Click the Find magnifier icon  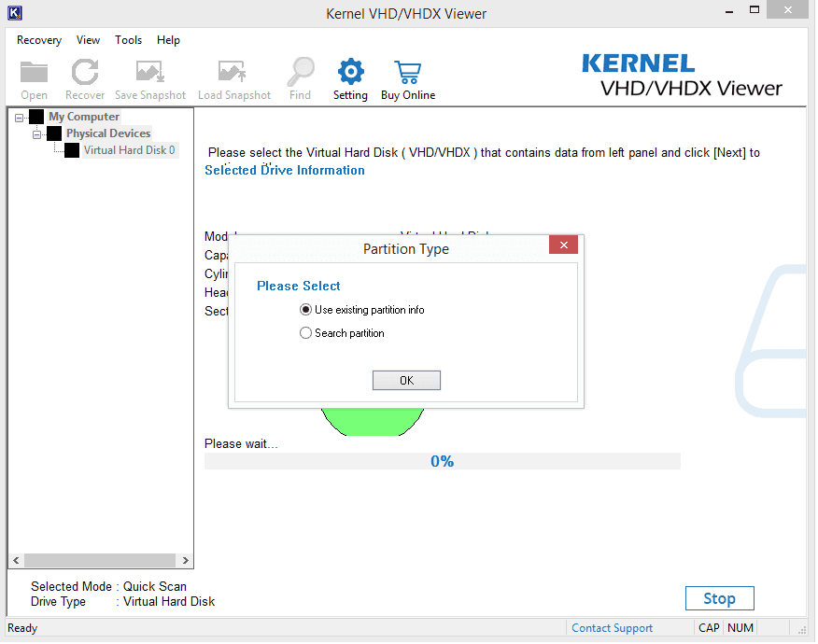pos(301,72)
